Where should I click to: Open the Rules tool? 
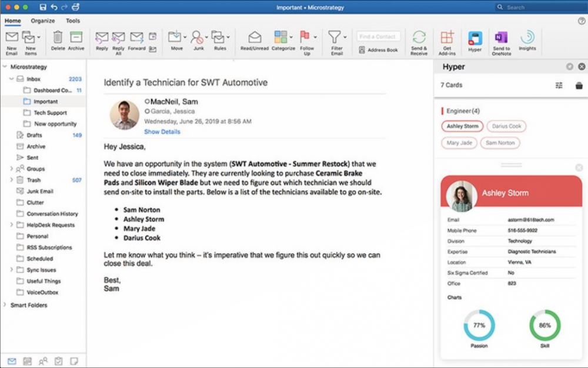click(x=218, y=37)
